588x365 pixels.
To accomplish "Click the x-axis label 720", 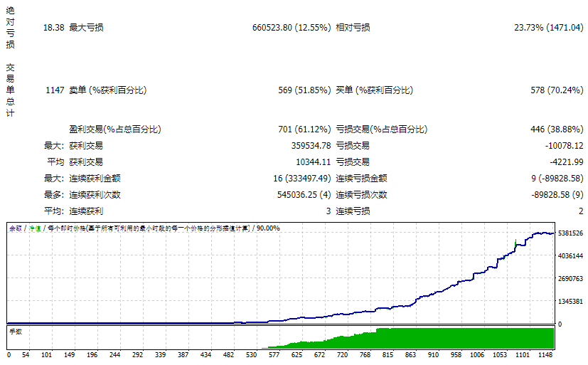I will [342, 355].
